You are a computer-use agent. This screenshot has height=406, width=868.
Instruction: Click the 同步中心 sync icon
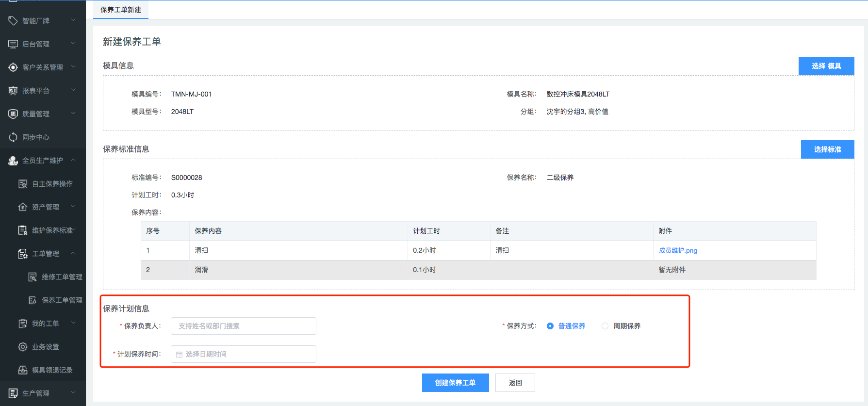tap(13, 137)
